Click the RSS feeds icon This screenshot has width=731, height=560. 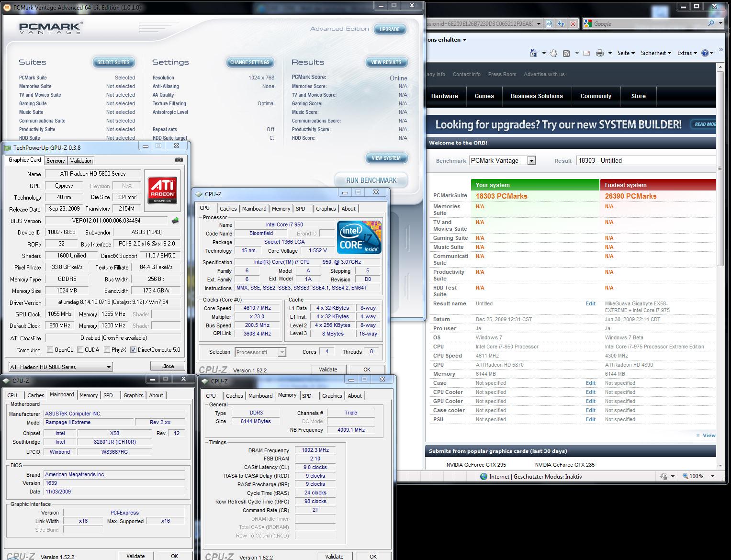click(566, 53)
